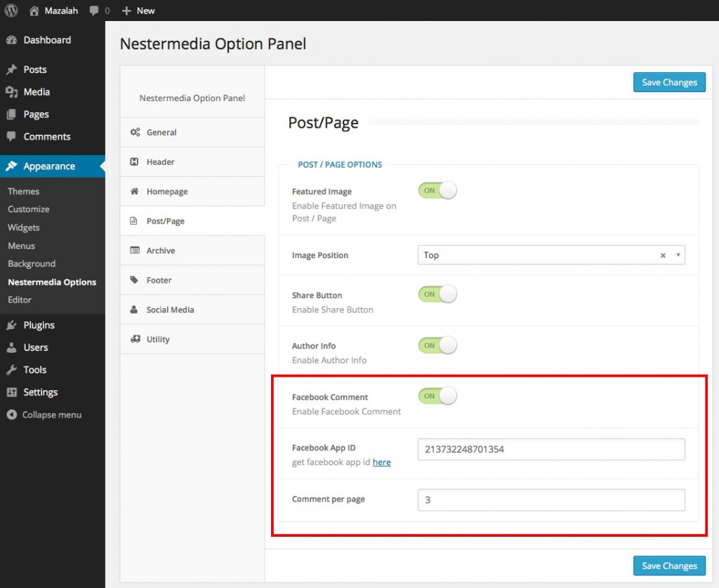Open Themes under Appearance
Screen dimensions: 719x588
pos(23,191)
